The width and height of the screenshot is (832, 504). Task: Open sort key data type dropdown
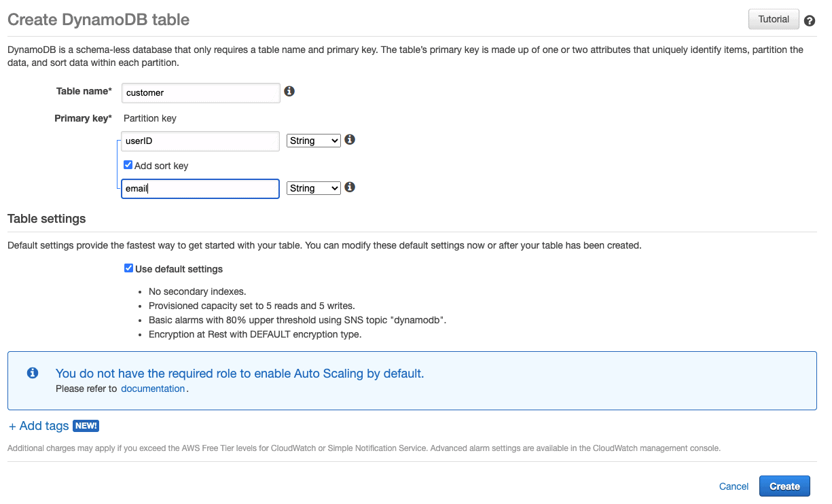click(x=313, y=188)
